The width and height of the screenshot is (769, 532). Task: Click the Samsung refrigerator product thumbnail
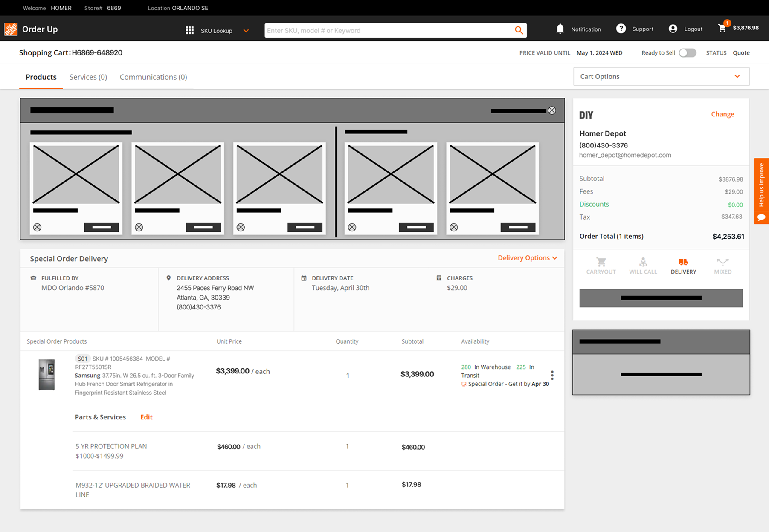(x=46, y=375)
